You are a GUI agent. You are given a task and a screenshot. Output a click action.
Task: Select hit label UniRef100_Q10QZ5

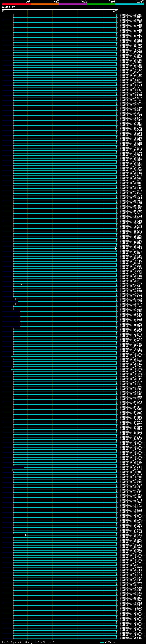click(131, 77)
